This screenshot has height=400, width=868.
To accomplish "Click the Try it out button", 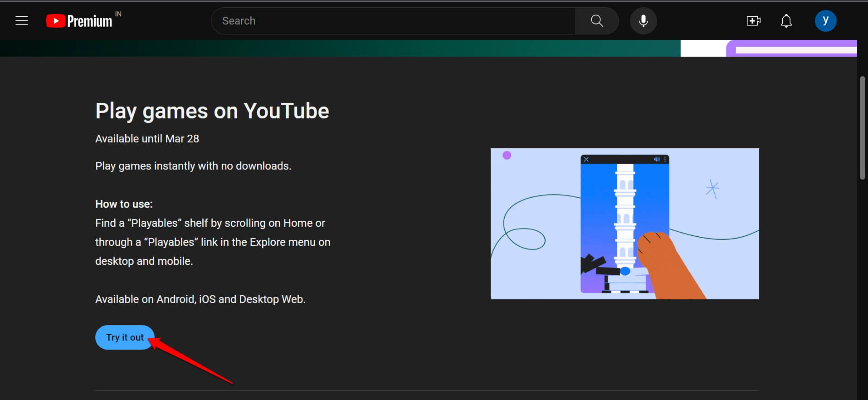I will click(x=125, y=337).
